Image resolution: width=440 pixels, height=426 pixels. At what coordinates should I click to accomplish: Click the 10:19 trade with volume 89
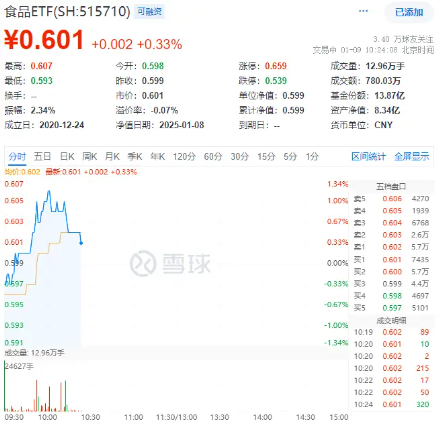click(391, 332)
